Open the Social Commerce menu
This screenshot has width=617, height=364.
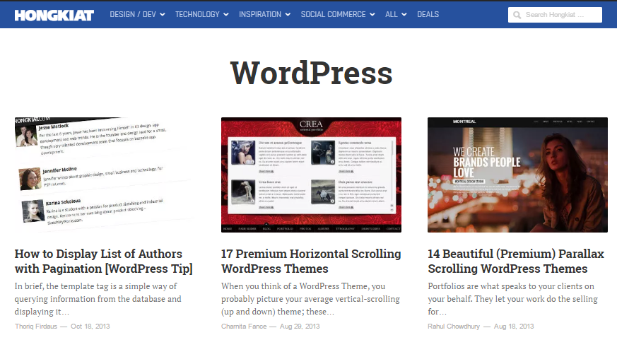[338, 14]
